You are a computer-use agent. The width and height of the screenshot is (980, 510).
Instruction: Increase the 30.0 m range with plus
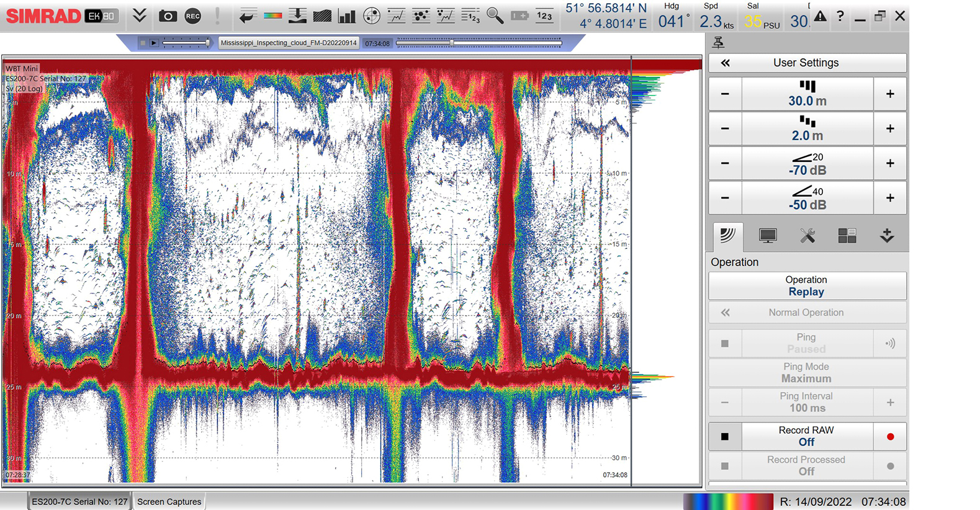pyautogui.click(x=890, y=94)
